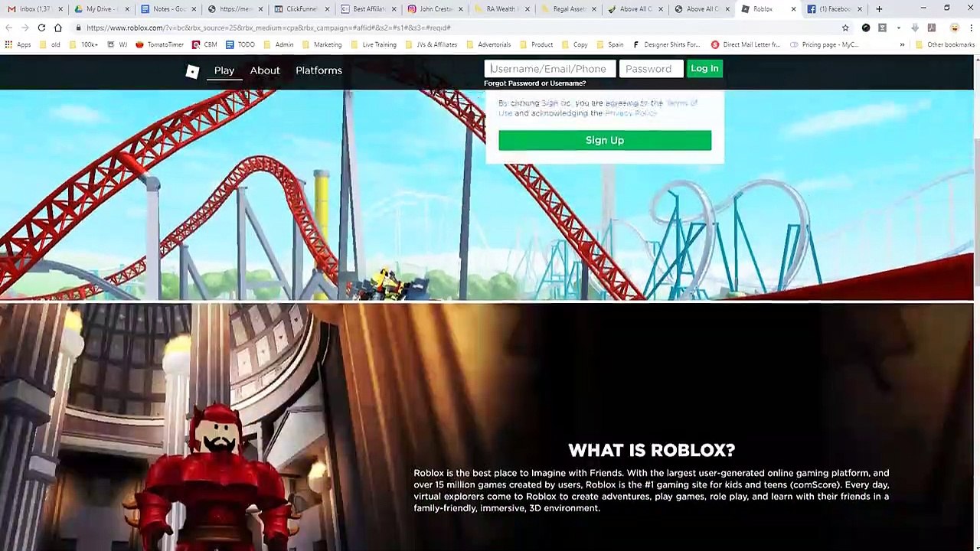Go to the browser home icon
This screenshot has width=980, height=551.
click(57, 28)
